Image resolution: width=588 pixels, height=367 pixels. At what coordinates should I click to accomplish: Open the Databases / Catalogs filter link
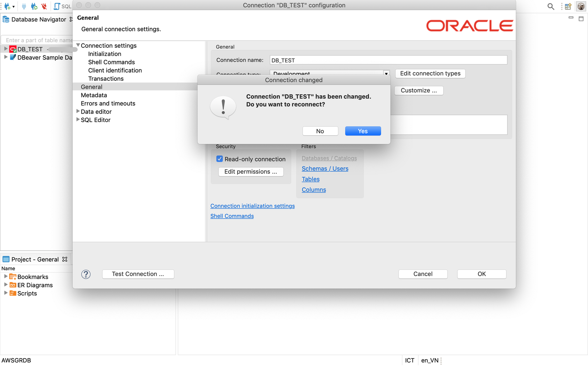tap(329, 158)
